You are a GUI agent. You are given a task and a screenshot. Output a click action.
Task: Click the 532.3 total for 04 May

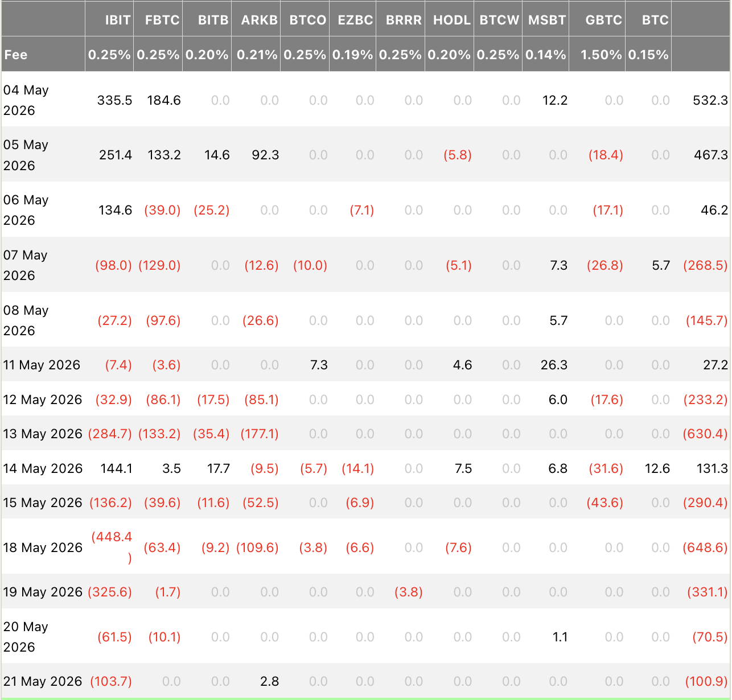(x=710, y=100)
